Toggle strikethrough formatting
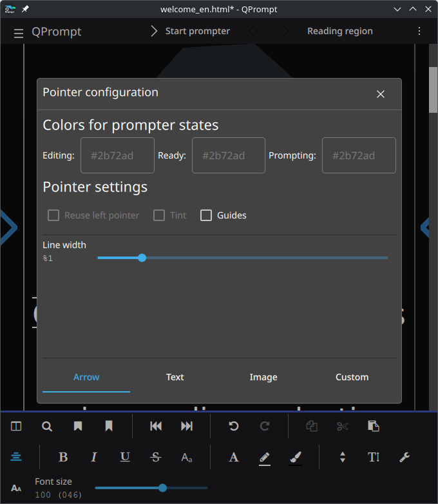 (156, 457)
